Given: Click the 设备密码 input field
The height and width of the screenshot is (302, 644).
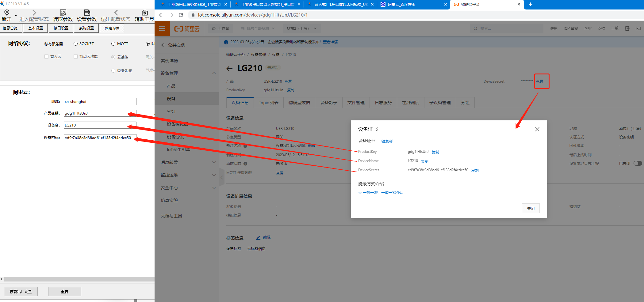Looking at the screenshot, I should [x=100, y=138].
